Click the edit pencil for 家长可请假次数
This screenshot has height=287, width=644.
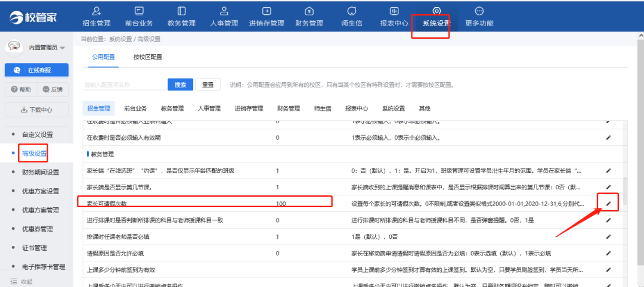(608, 204)
